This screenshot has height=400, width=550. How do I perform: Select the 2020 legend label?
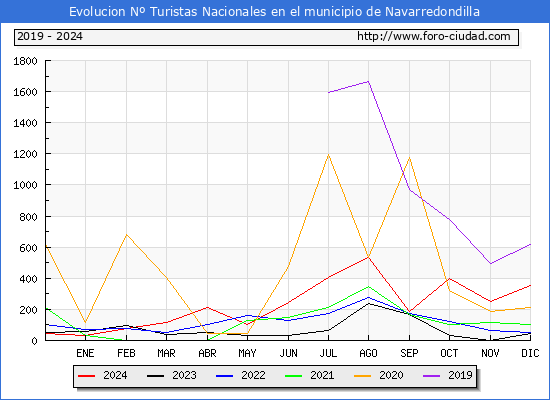coord(391,375)
